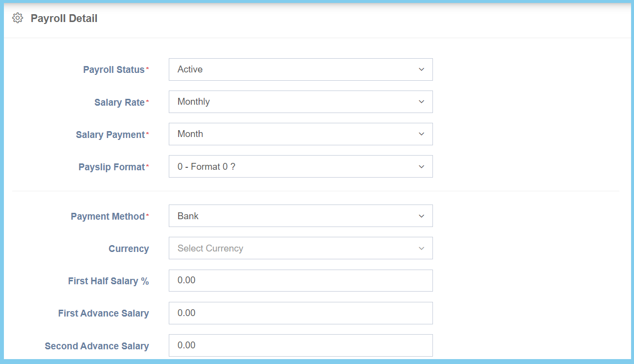The height and width of the screenshot is (364, 634).
Task: Click the chevron arrow on Payslip Format
Action: pos(421,167)
